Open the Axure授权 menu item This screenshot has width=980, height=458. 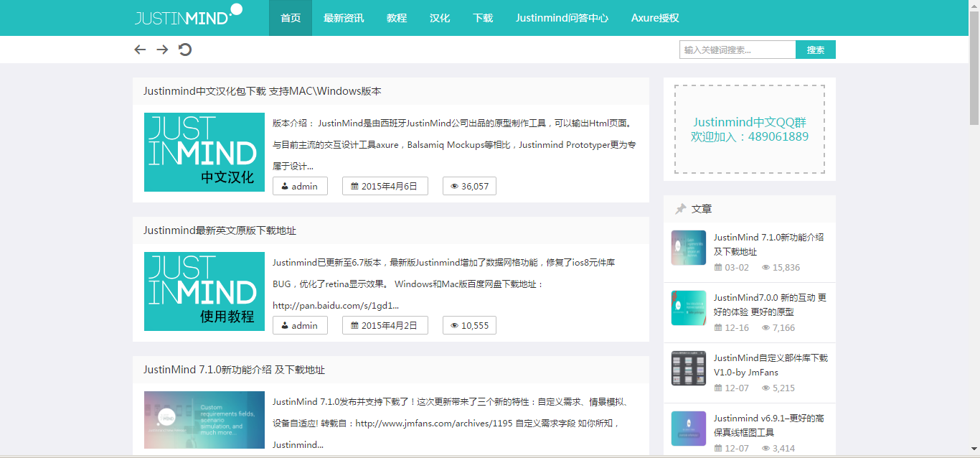tap(655, 18)
